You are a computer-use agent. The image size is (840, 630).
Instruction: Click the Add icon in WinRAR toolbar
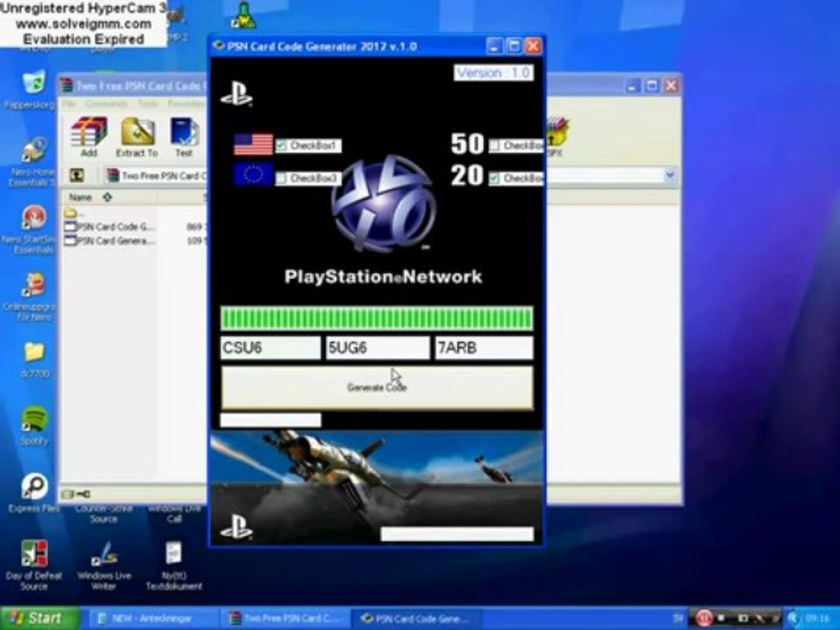click(x=88, y=132)
